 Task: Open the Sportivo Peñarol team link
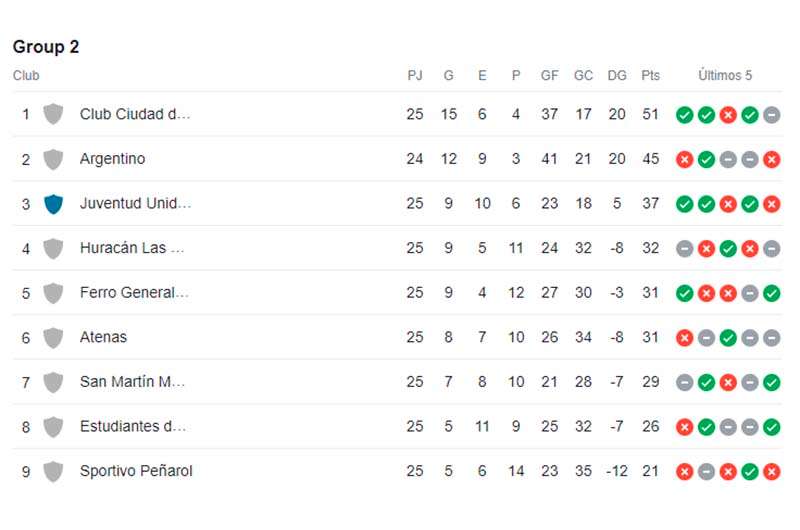[136, 470]
